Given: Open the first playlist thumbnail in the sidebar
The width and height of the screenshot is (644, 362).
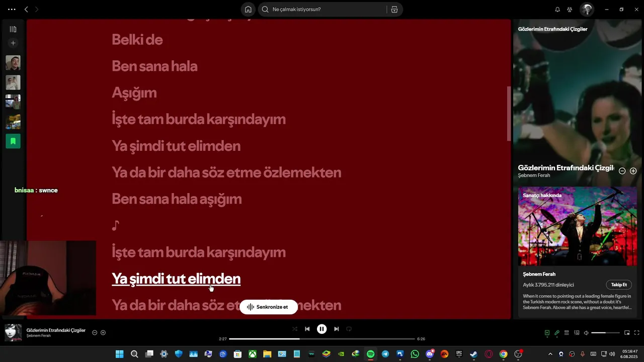Looking at the screenshot, I should pyautogui.click(x=13, y=63).
